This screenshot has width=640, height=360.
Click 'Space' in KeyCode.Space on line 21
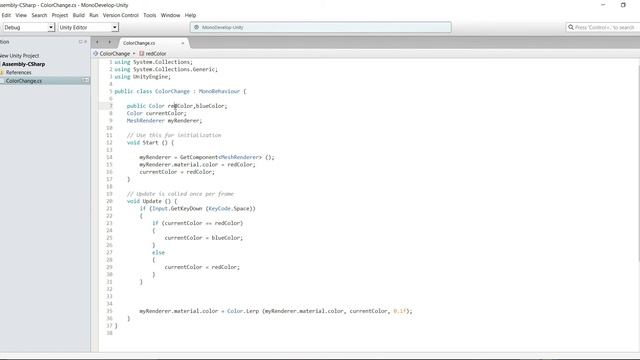coord(241,209)
